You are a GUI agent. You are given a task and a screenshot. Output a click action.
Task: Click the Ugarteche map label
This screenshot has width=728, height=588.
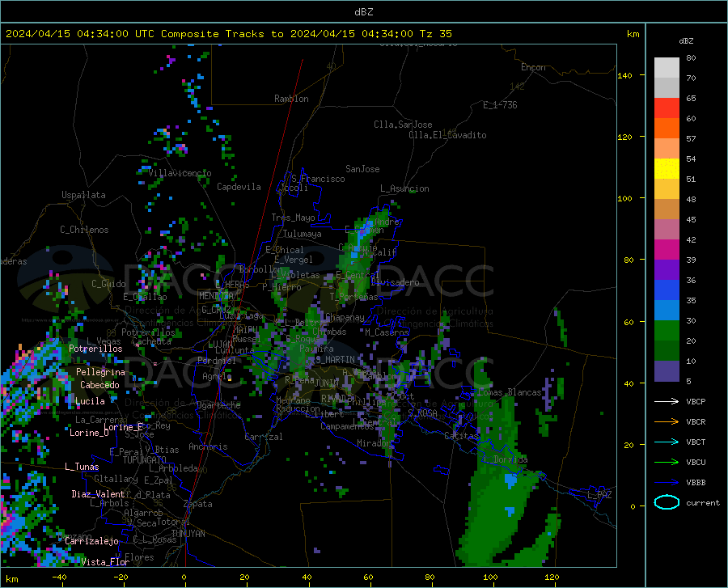click(218, 405)
